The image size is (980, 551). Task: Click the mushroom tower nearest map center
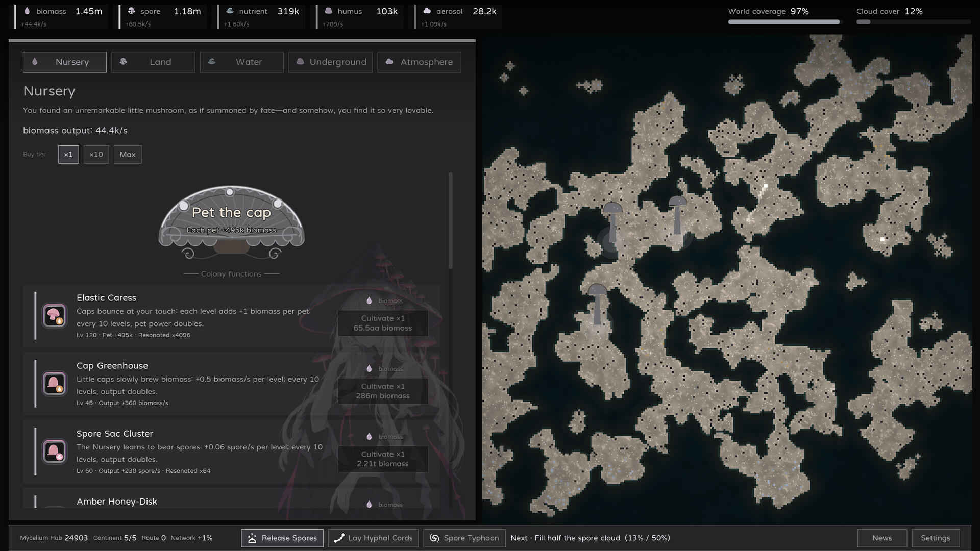pos(677,215)
